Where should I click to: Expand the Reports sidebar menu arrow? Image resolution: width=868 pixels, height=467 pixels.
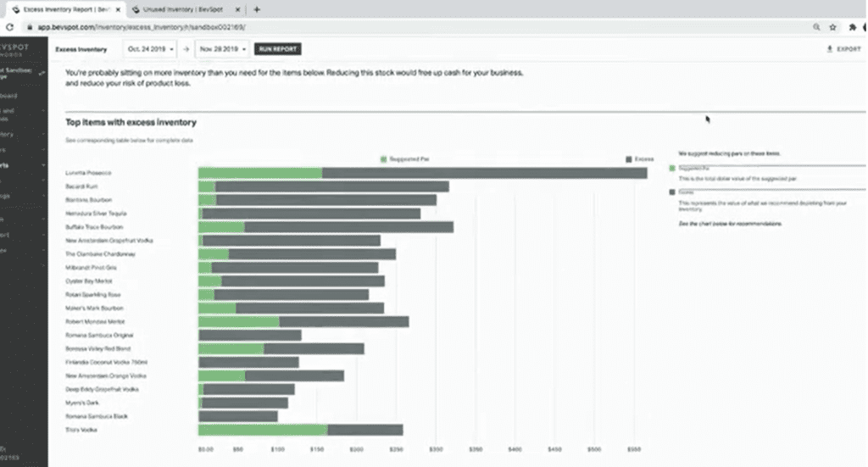pyautogui.click(x=43, y=165)
